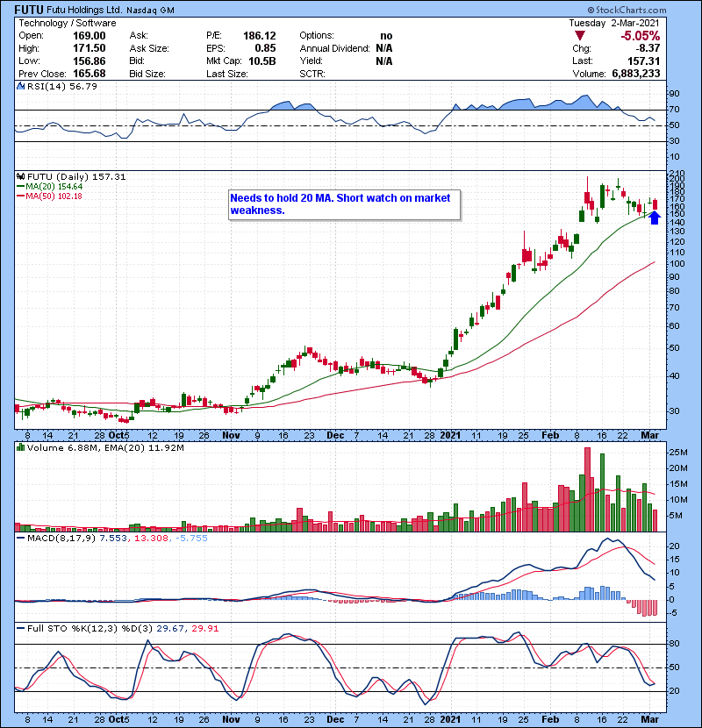Click the green line marker before MA(20)
This screenshot has height=728, width=702.
tap(20, 187)
